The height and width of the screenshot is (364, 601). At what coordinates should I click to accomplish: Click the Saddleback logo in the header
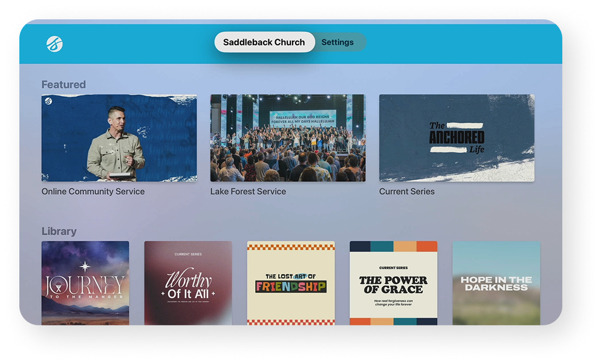(54, 44)
